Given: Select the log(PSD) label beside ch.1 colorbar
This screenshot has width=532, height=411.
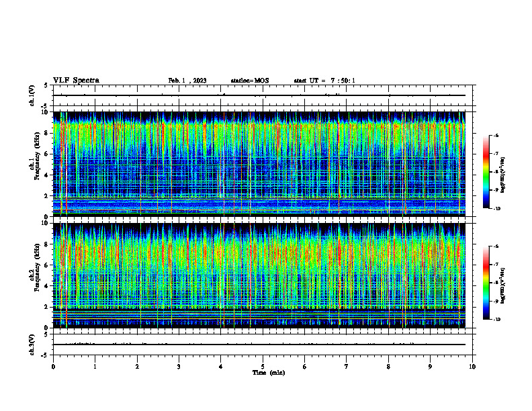Looking at the screenshot, I should click(503, 175).
